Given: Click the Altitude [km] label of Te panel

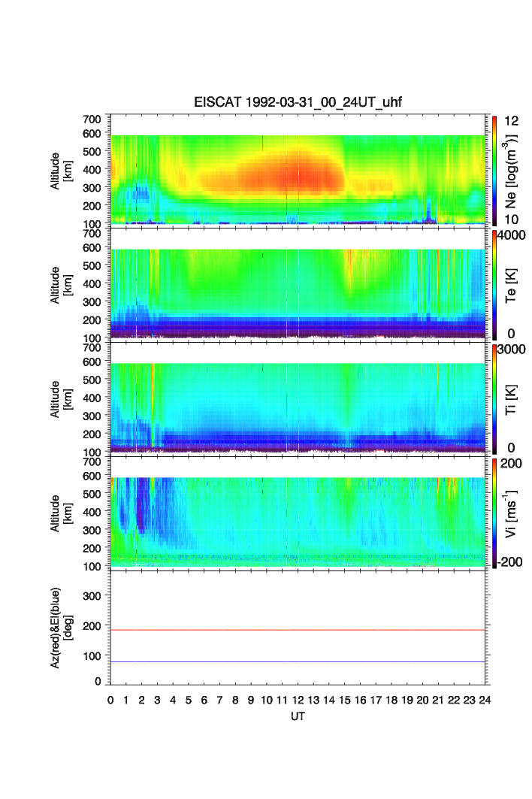Looking at the screenshot, I should (61, 286).
